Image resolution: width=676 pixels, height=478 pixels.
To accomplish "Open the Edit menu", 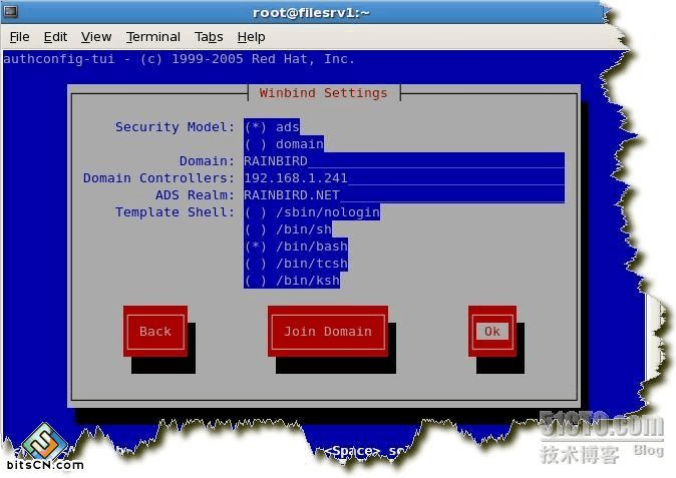I will pyautogui.click(x=55, y=37).
